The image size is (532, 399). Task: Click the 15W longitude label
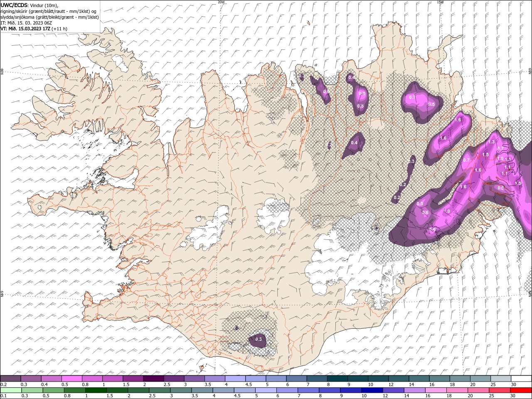pos(440,2)
